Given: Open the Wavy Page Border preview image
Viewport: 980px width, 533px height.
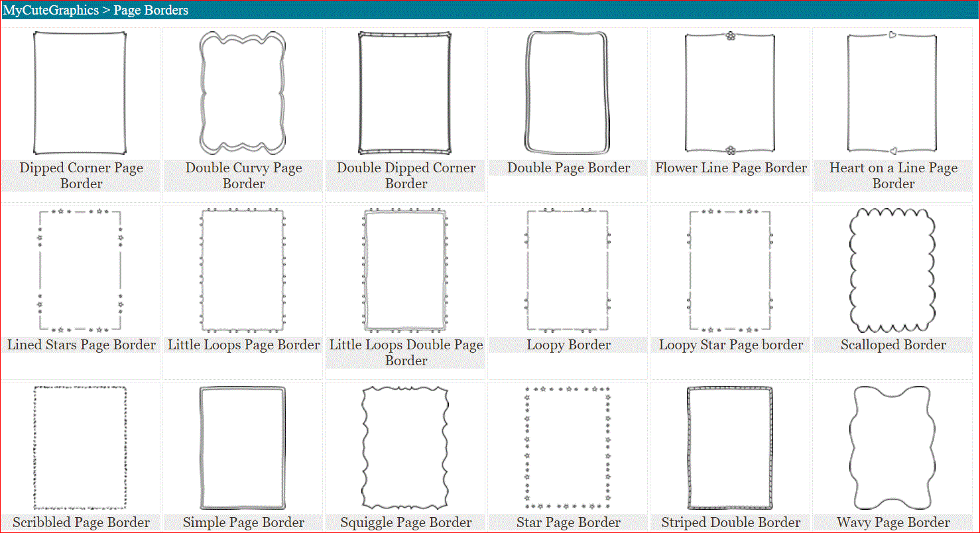Looking at the screenshot, I should coord(892,447).
